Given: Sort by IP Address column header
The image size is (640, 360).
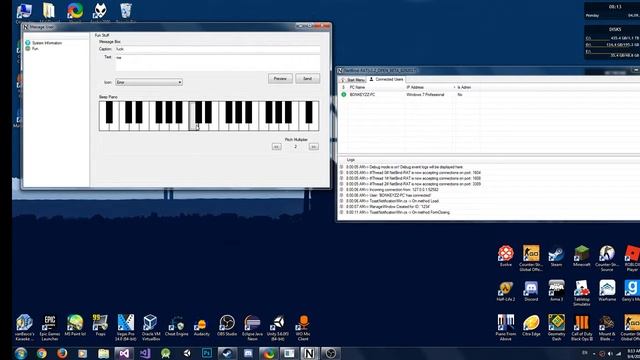Looking at the screenshot, I should coord(415,87).
